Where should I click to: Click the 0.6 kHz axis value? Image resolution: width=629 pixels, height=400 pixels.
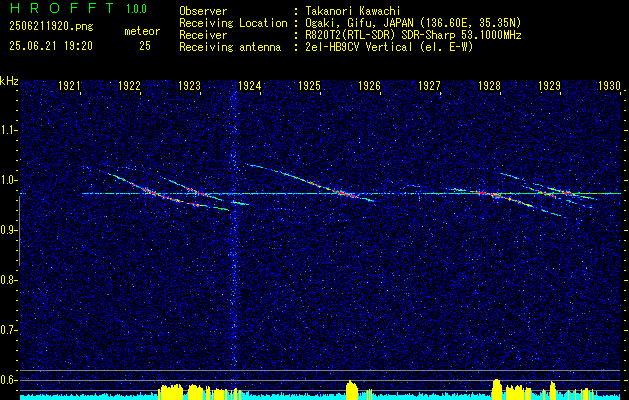pos(9,380)
